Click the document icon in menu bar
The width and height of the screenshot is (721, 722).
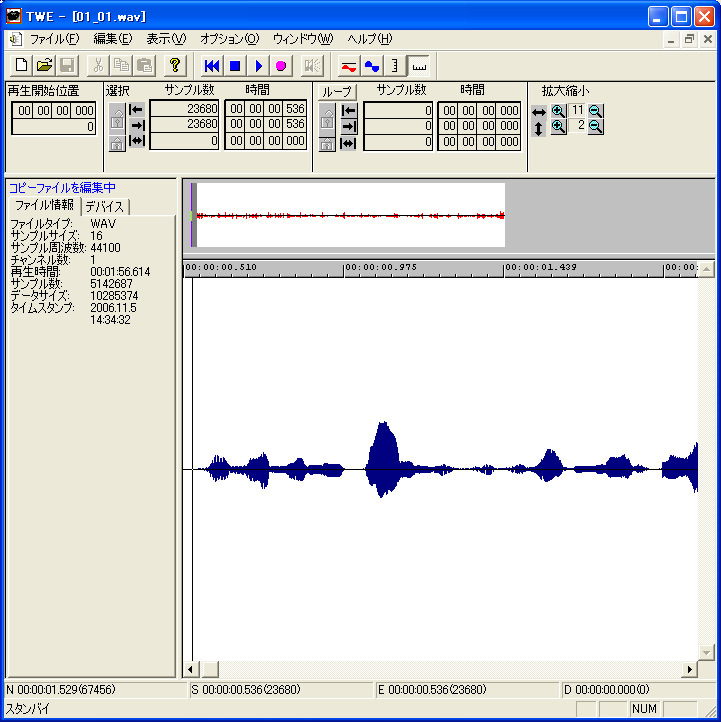pos(15,39)
